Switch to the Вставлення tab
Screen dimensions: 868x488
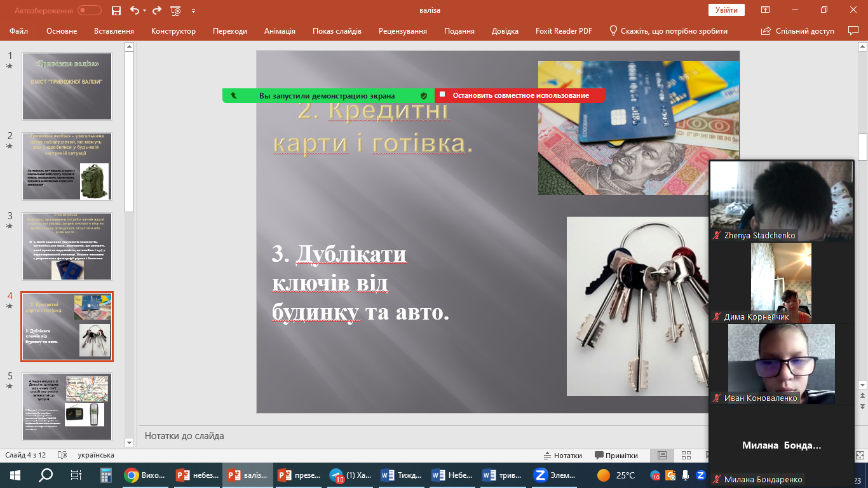114,30
